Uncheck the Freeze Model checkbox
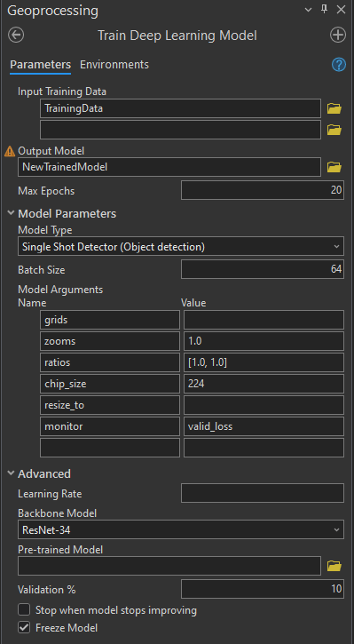Viewport: 354px width, 644px height. click(24, 628)
